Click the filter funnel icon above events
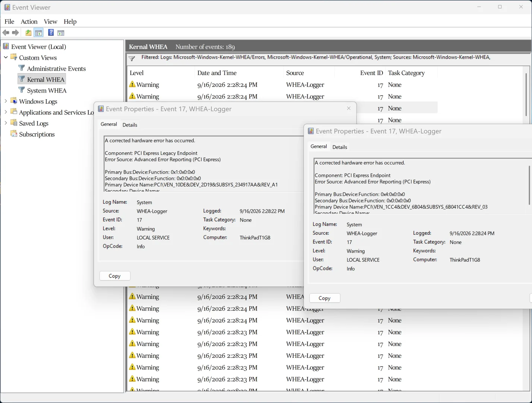 132,59
